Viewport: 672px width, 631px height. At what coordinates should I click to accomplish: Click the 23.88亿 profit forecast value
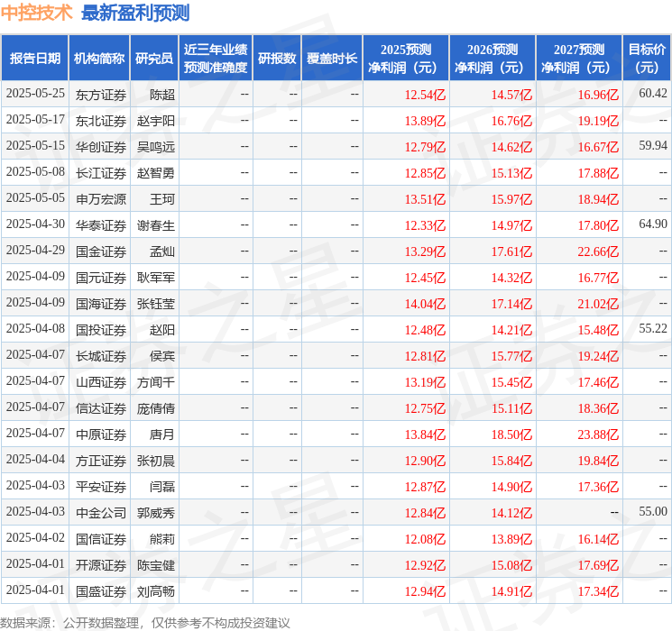click(598, 434)
